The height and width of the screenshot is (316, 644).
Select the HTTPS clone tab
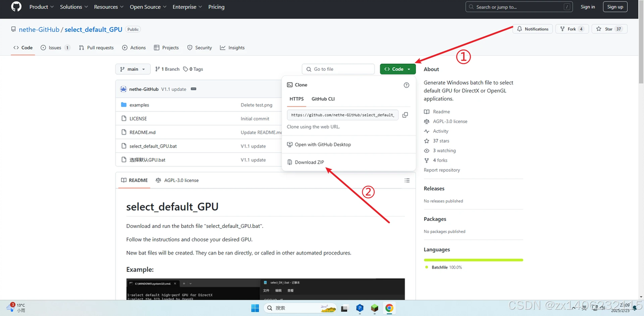coord(297,99)
